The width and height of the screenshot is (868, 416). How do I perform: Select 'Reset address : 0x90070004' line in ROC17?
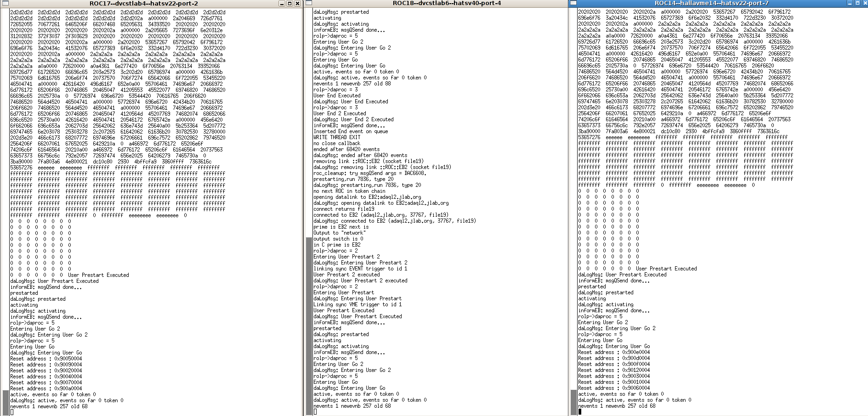click(x=46, y=382)
